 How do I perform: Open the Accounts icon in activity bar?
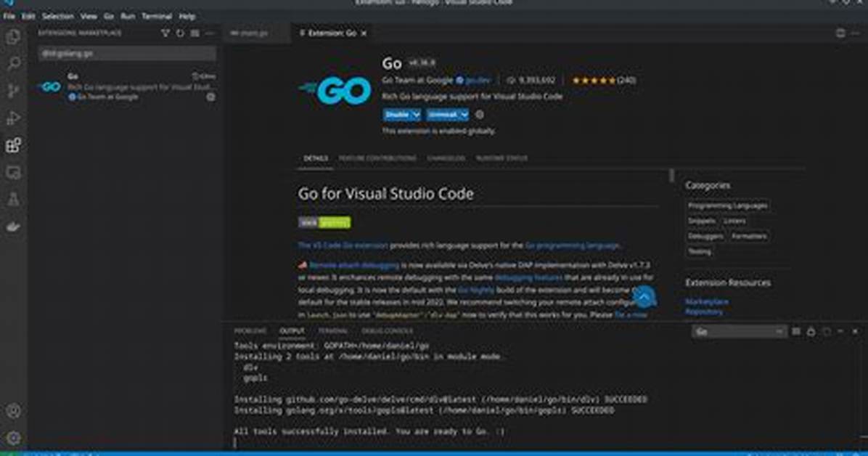coord(13,411)
